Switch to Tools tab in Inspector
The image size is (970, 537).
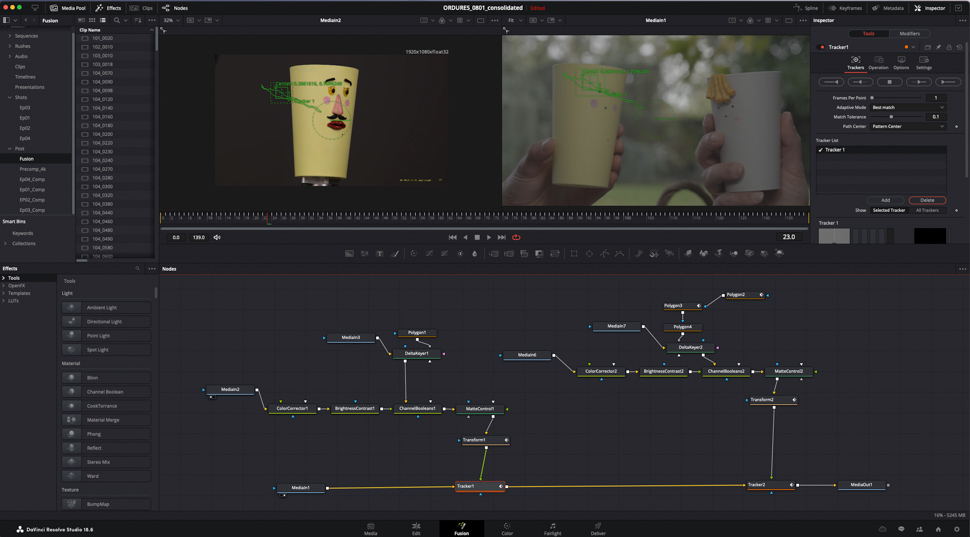pos(869,33)
